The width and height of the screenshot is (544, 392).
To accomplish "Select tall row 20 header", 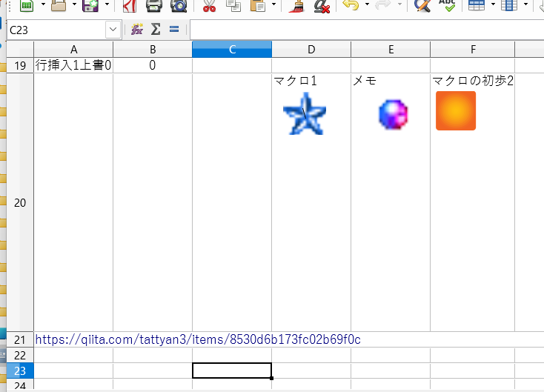I will point(20,202).
